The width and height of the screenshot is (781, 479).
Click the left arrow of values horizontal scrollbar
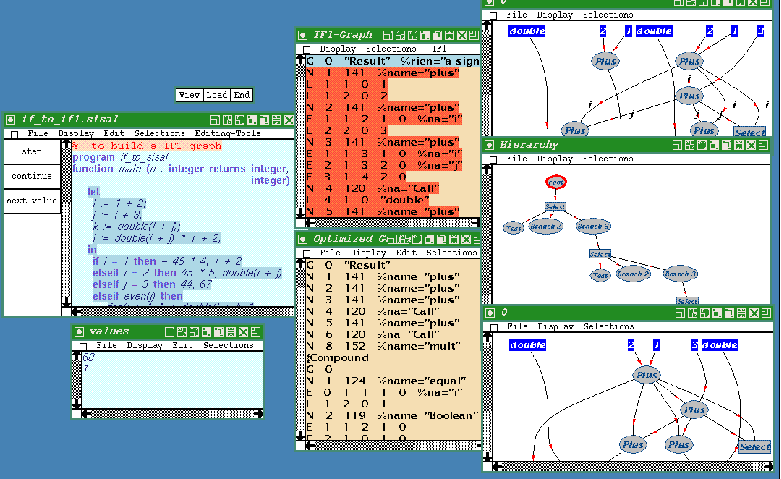coord(86,413)
